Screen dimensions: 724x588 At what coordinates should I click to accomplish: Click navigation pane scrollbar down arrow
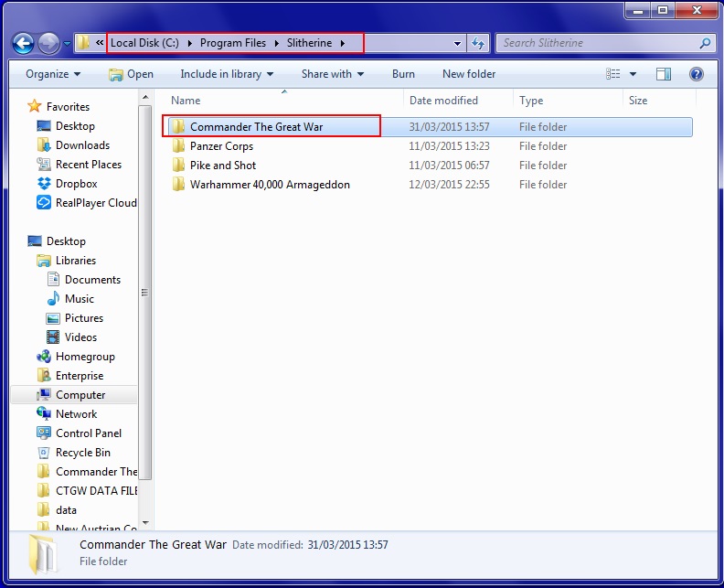145,523
